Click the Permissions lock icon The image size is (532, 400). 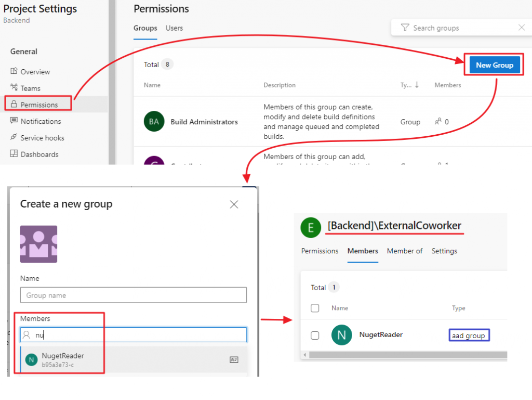pos(14,104)
